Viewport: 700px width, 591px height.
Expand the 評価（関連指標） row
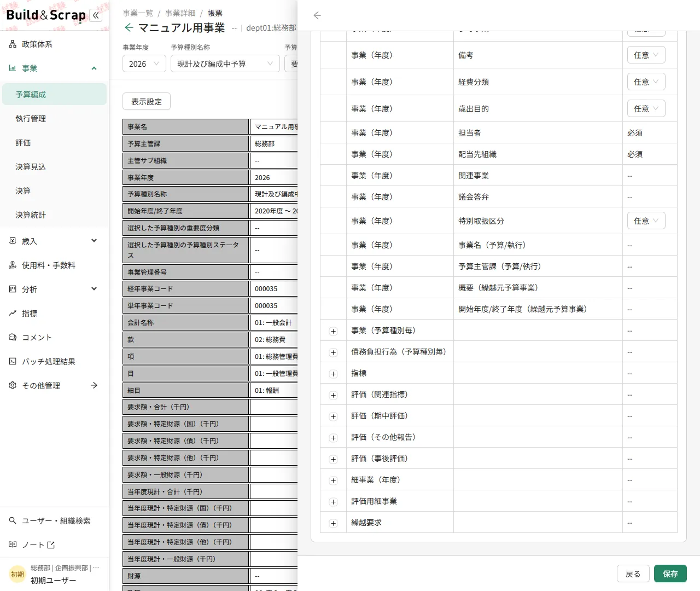pos(333,396)
